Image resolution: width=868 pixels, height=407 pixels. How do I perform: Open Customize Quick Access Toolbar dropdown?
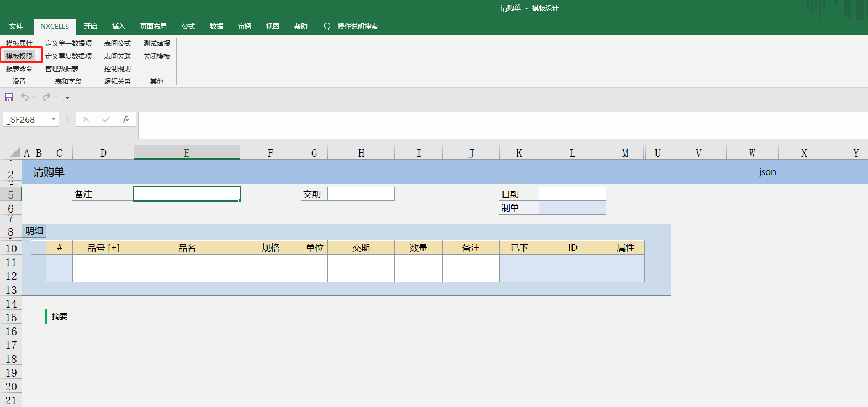[67, 97]
